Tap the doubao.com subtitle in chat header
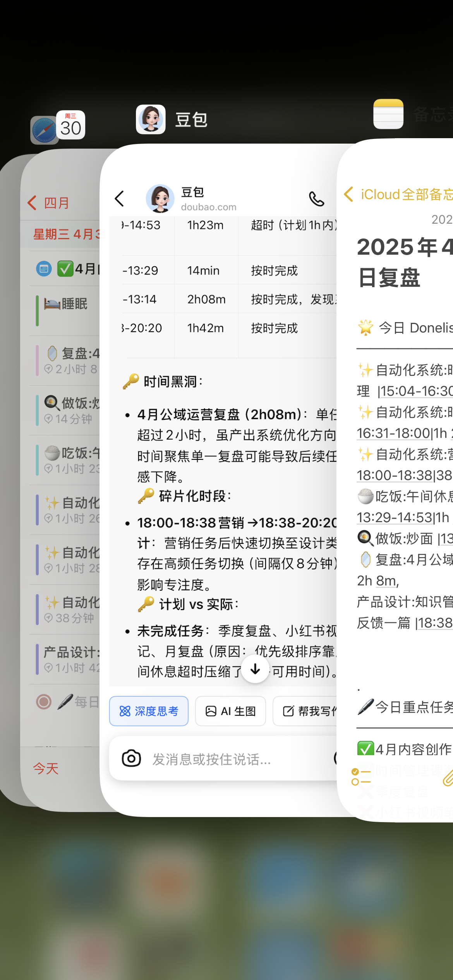This screenshot has width=453, height=980. point(209,207)
